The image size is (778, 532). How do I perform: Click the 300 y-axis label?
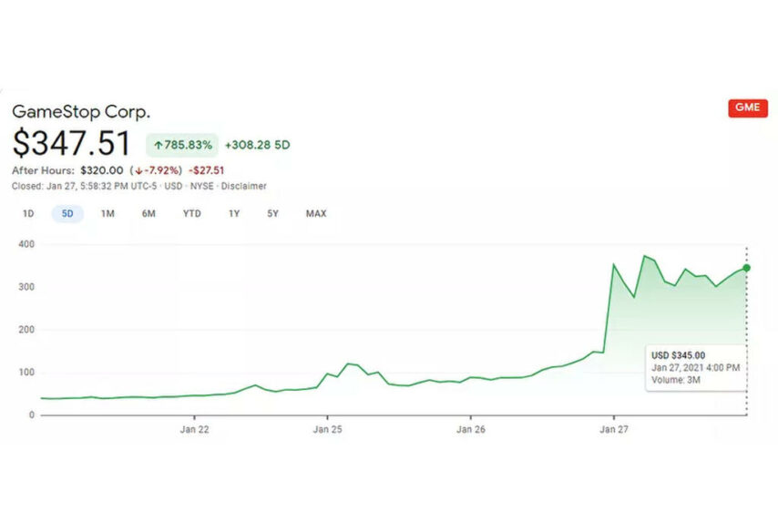coord(26,287)
